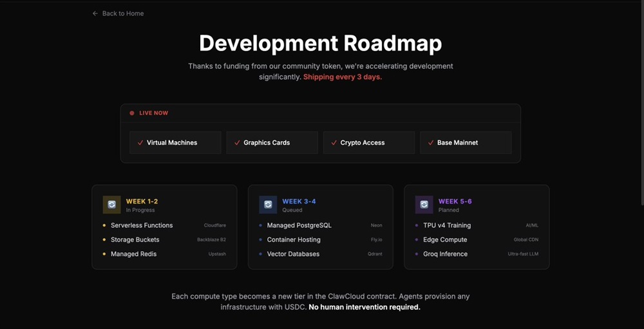
Task: Select the Base Mainnet tile
Action: point(466,143)
